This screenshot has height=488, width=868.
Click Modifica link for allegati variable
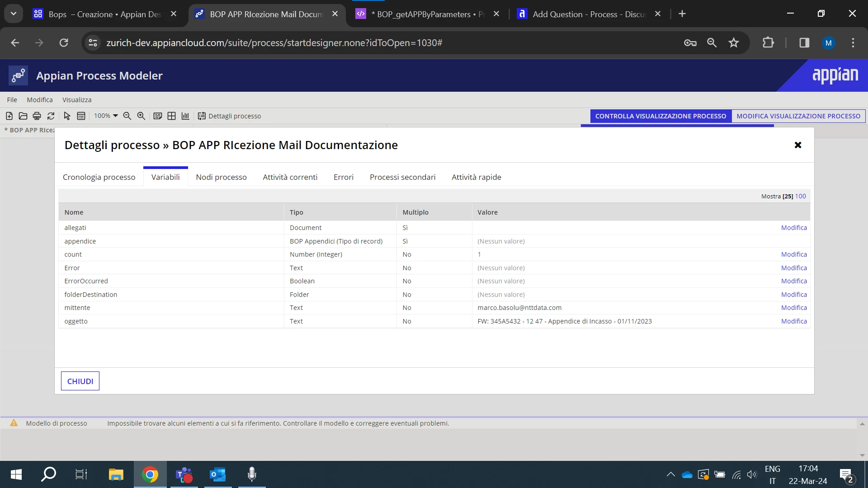(794, 228)
